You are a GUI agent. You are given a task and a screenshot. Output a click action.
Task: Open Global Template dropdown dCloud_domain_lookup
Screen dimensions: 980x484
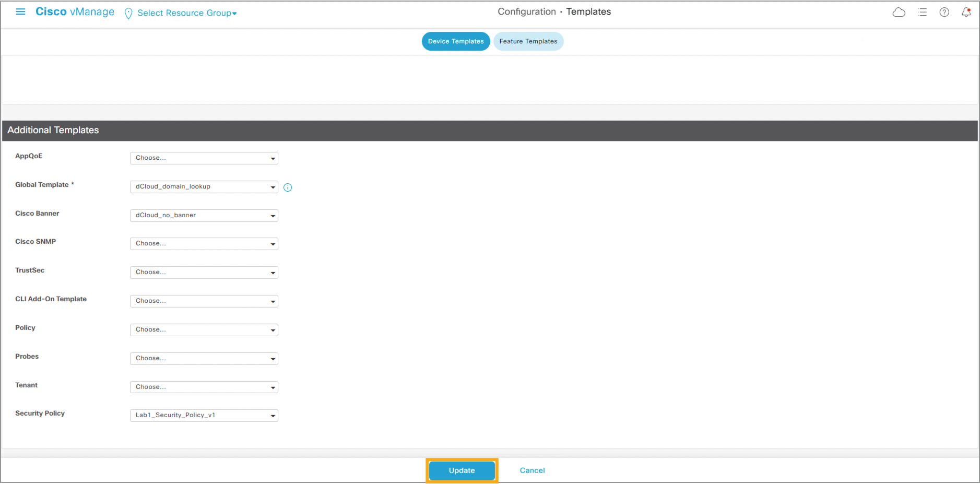pos(204,186)
